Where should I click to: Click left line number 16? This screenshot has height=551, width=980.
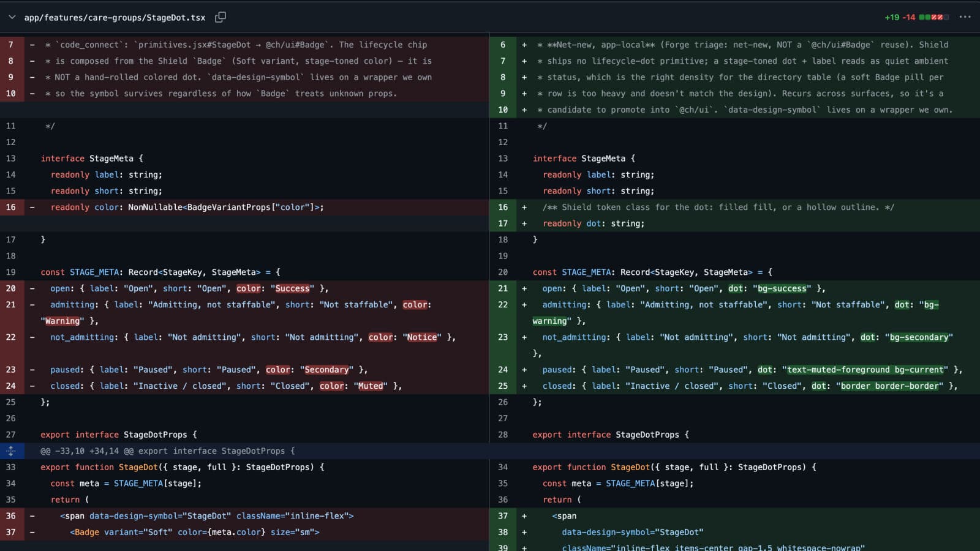[x=11, y=208]
